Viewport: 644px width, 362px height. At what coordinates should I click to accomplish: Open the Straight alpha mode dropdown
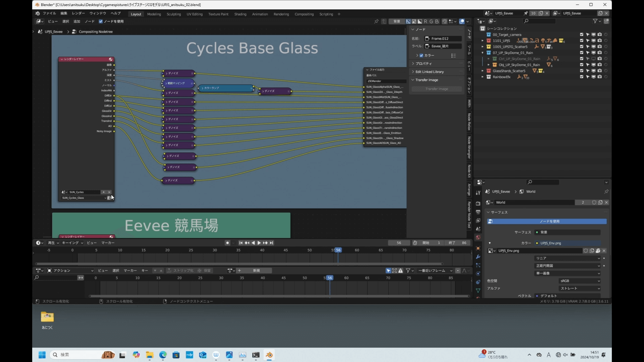[x=580, y=288]
